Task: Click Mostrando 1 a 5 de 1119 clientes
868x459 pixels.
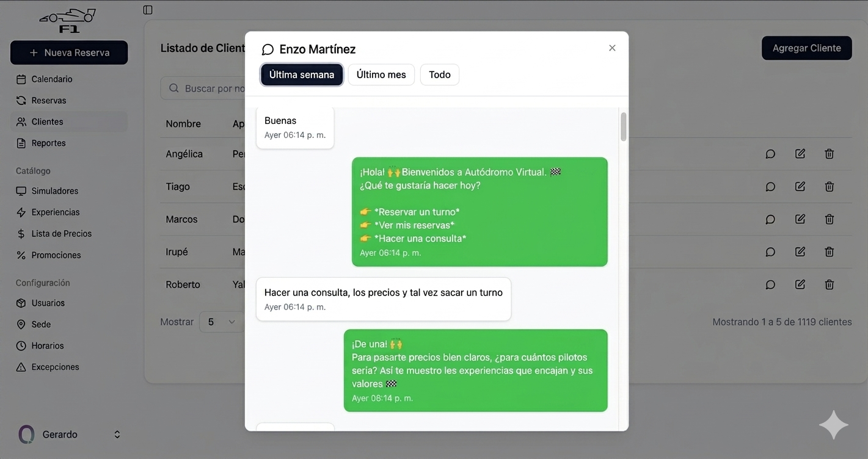Action: pos(782,322)
